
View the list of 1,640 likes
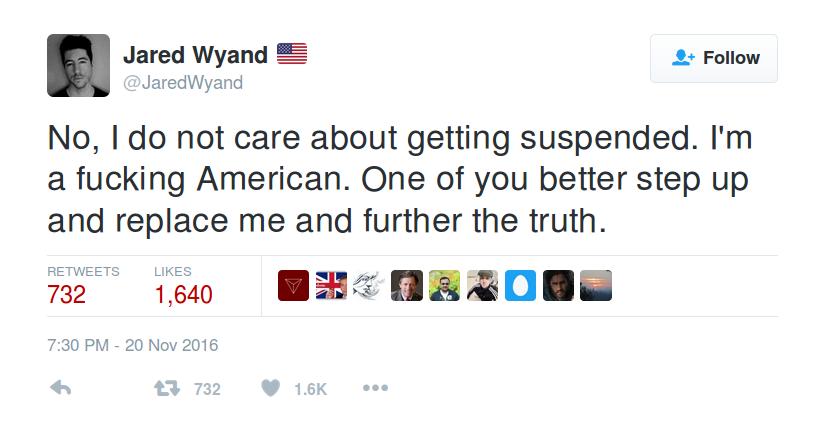tap(183, 294)
